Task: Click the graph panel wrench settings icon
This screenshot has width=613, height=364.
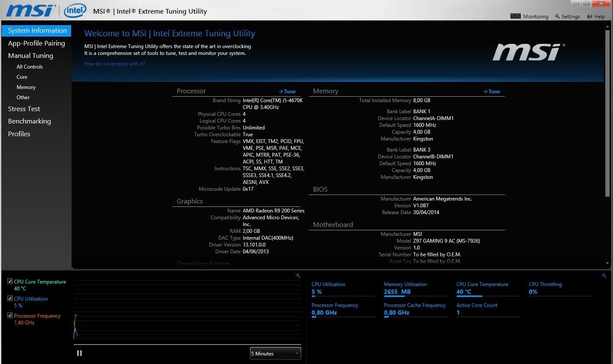Action: pos(298,276)
